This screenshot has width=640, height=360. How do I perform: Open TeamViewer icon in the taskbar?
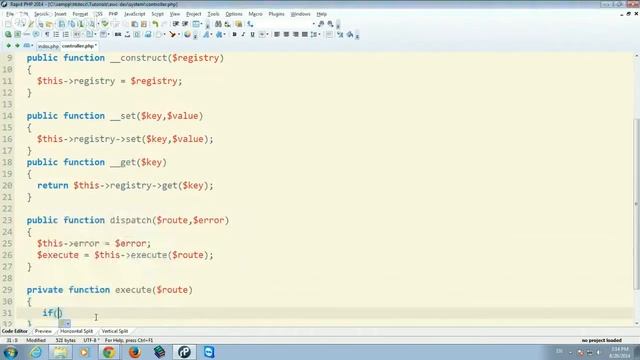pos(209,352)
